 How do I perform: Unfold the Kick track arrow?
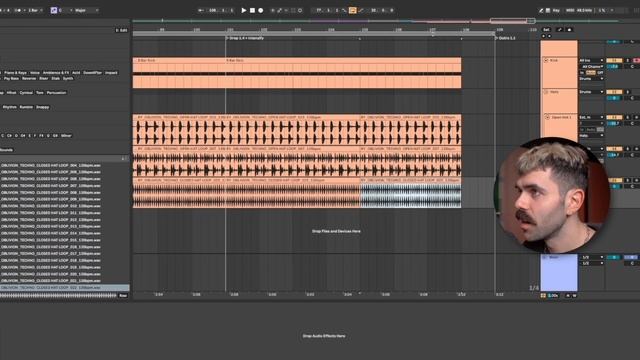[546, 60]
